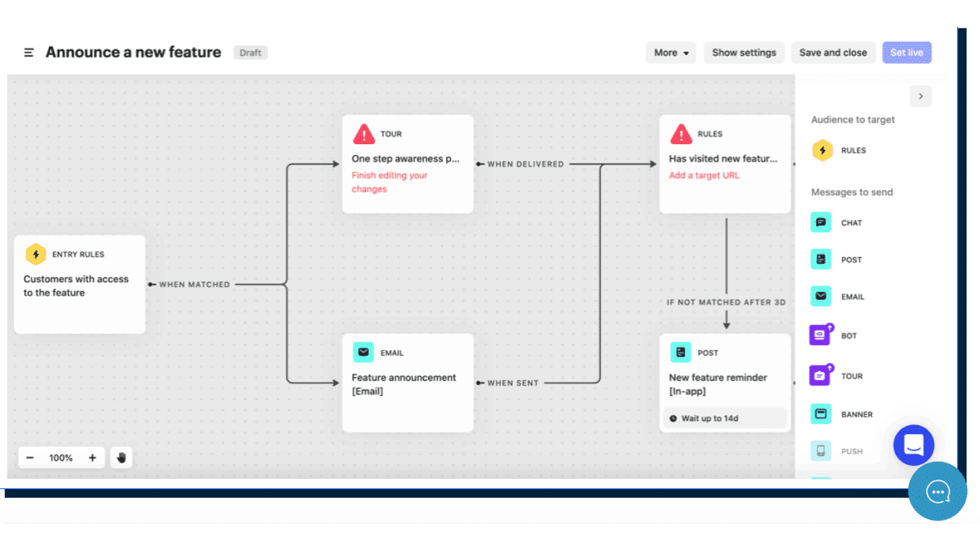Viewport: 980px width, 551px height.
Task: Select the WHEN DELIVERED connector label
Action: click(x=525, y=164)
